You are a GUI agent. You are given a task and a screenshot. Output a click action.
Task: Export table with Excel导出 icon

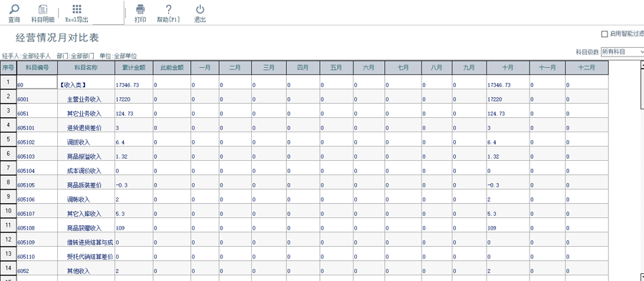[77, 9]
